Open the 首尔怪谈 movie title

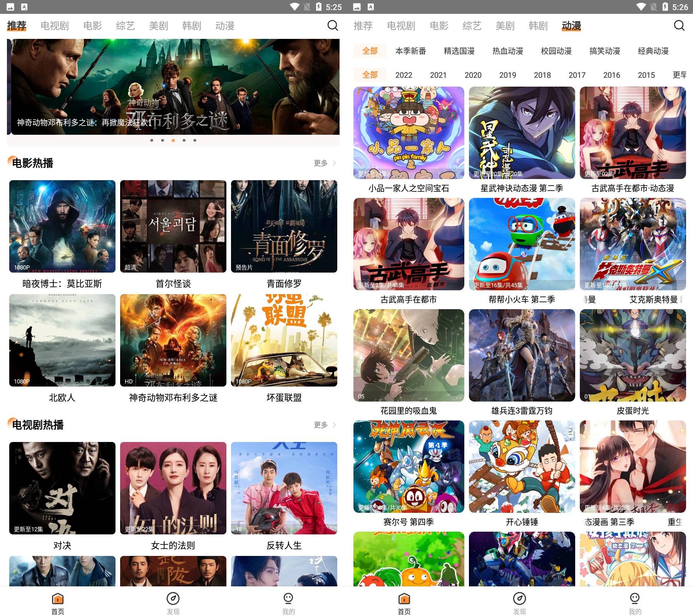pos(173,284)
